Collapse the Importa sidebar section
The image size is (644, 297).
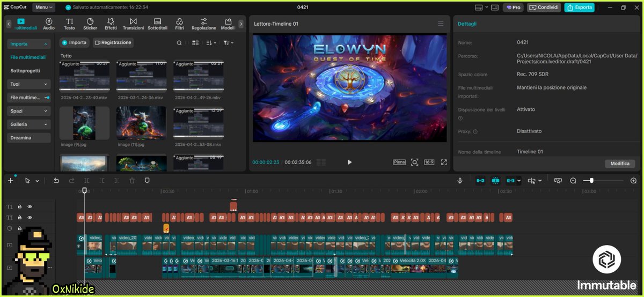[x=29, y=44]
